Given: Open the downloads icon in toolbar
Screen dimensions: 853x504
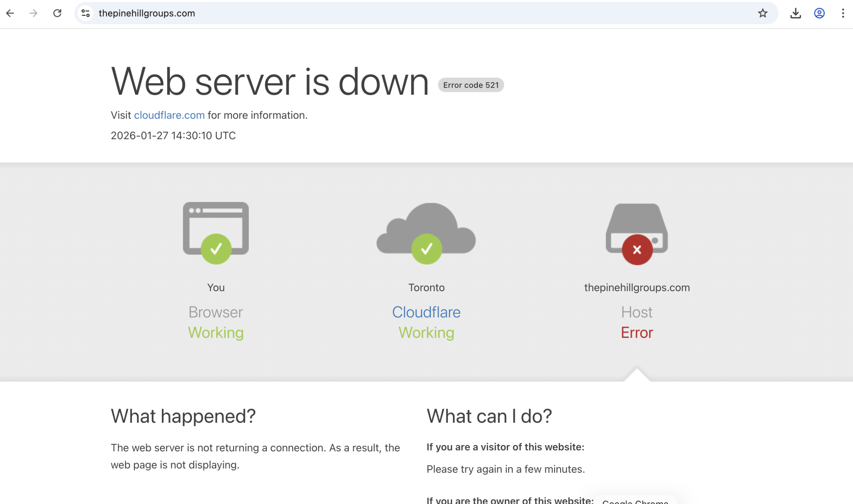Looking at the screenshot, I should tap(795, 13).
